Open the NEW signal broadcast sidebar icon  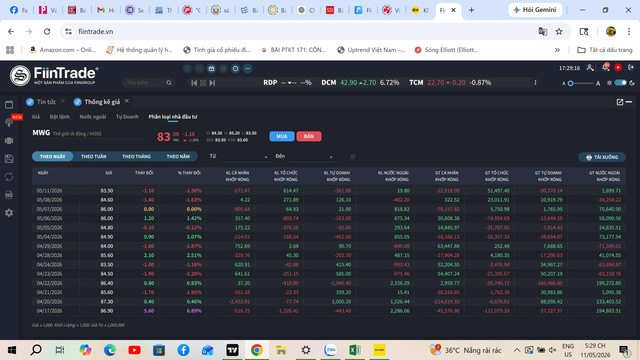(9, 122)
